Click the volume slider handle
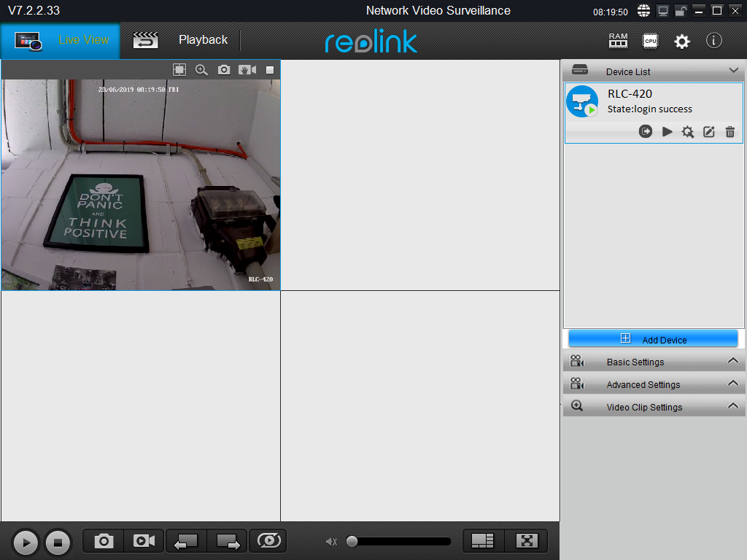Viewport: 747px width, 560px height. click(x=352, y=541)
